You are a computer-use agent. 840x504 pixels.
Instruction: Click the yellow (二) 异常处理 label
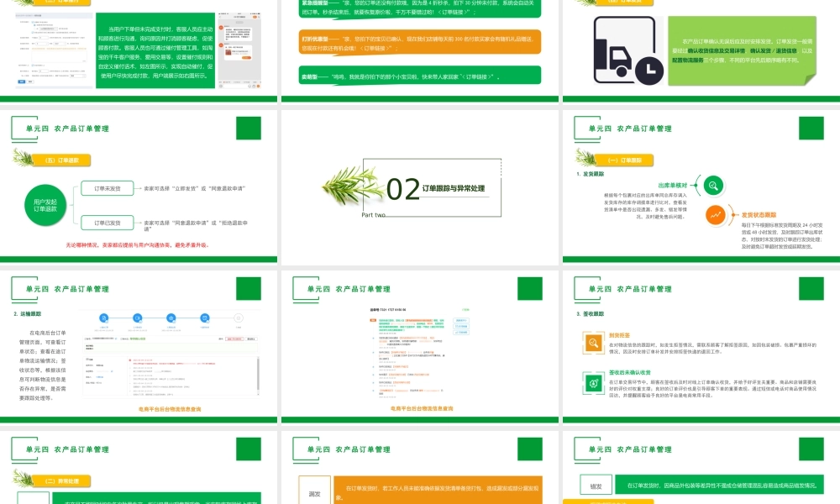(62, 481)
